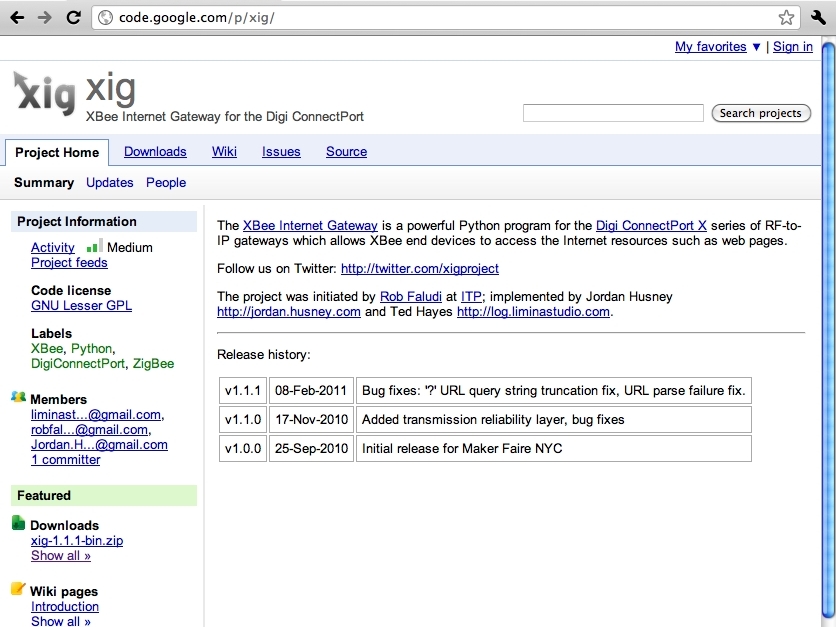836x627 pixels.
Task: Click the page vertical scrollbar
Action: [x=828, y=331]
